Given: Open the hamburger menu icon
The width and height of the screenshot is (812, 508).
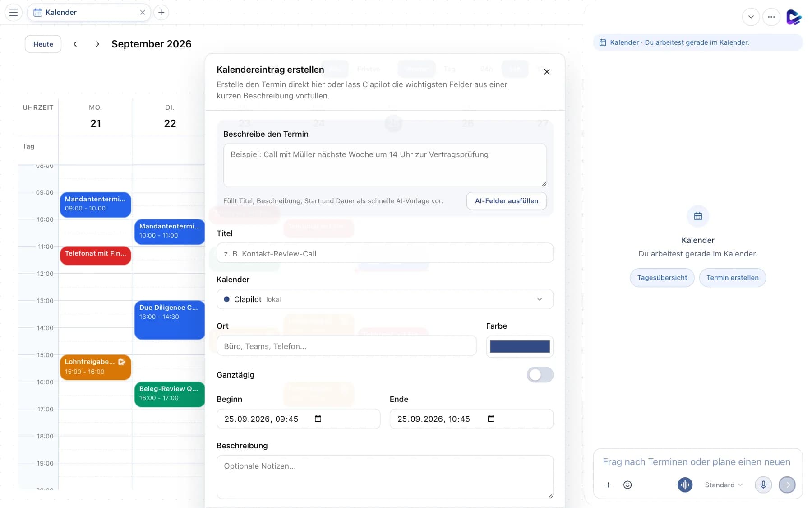Looking at the screenshot, I should tap(14, 12).
